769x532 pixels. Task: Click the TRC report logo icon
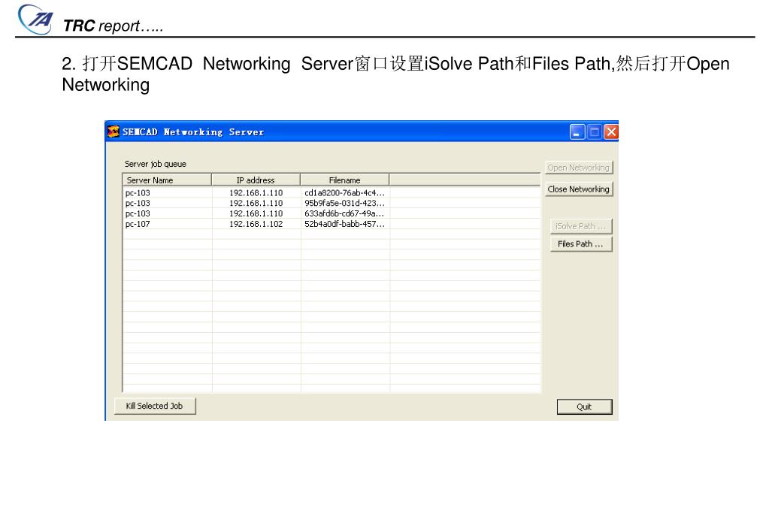[x=35, y=20]
